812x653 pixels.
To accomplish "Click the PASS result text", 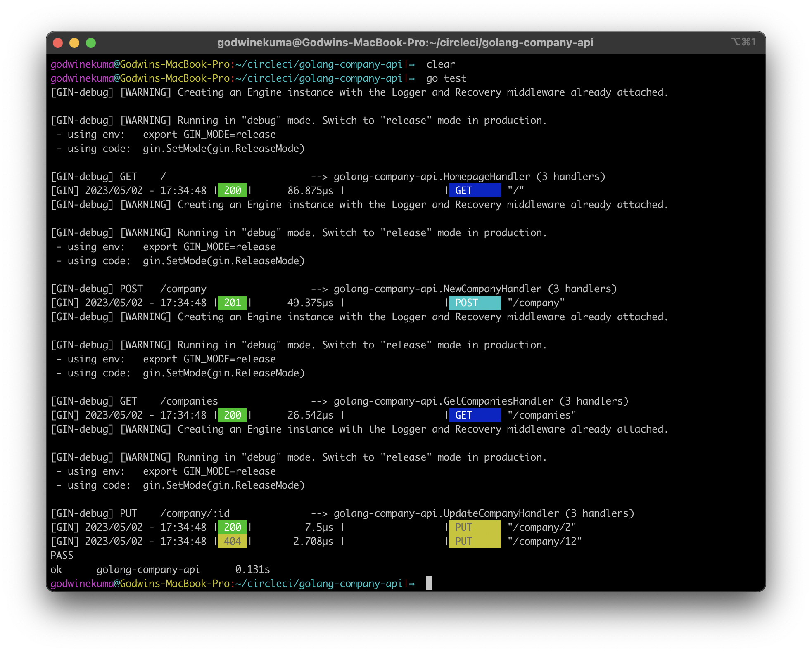I will click(62, 556).
